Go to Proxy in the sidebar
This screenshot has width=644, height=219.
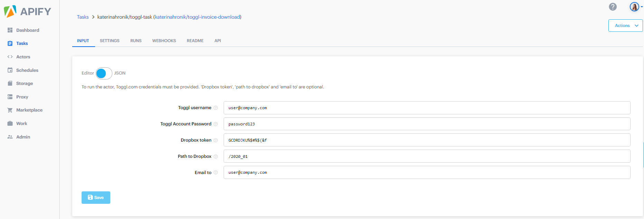22,97
